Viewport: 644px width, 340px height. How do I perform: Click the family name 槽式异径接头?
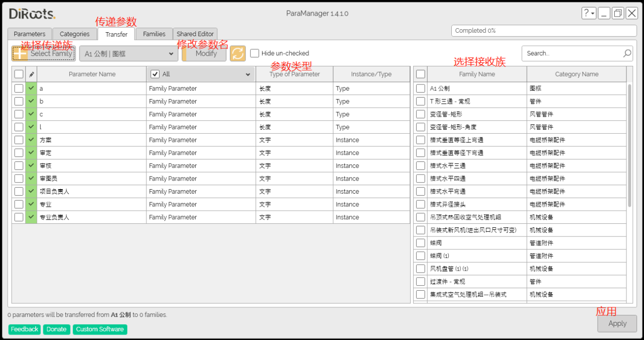(448, 205)
